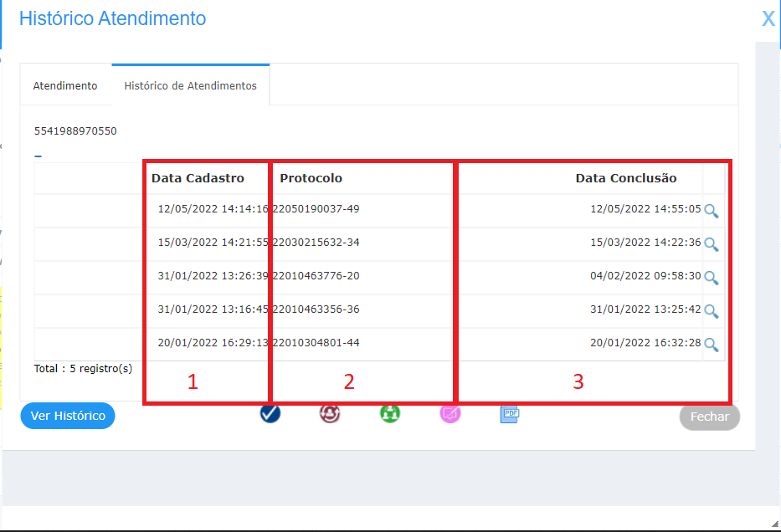Click the window resize grip corner
The width and height of the screenshot is (781, 532).
[x=774, y=524]
